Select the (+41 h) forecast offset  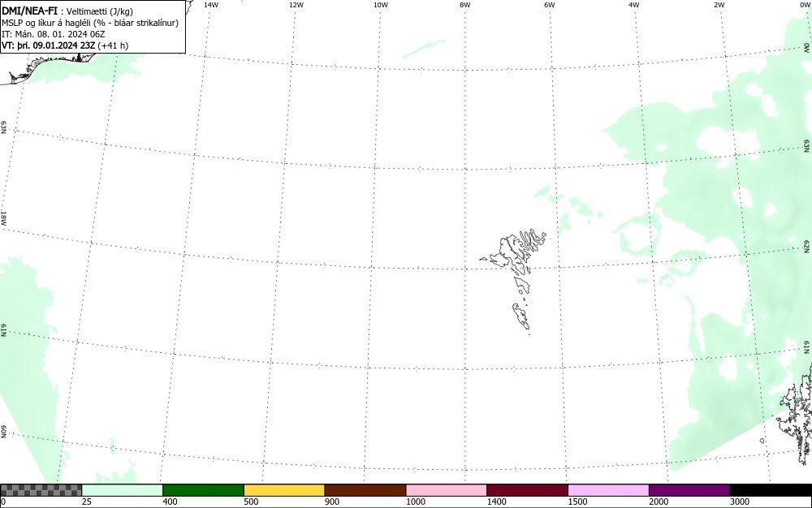pyautogui.click(x=113, y=45)
